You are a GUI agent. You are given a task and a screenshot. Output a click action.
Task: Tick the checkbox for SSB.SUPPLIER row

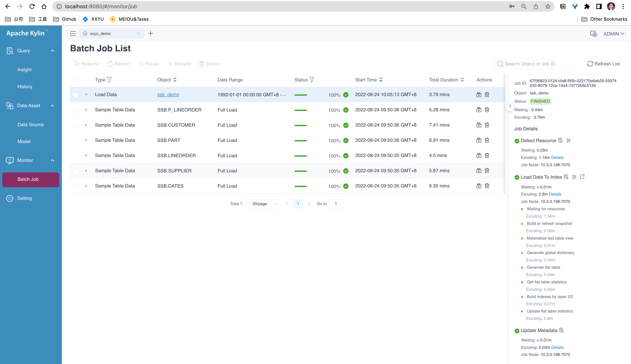coord(76,171)
